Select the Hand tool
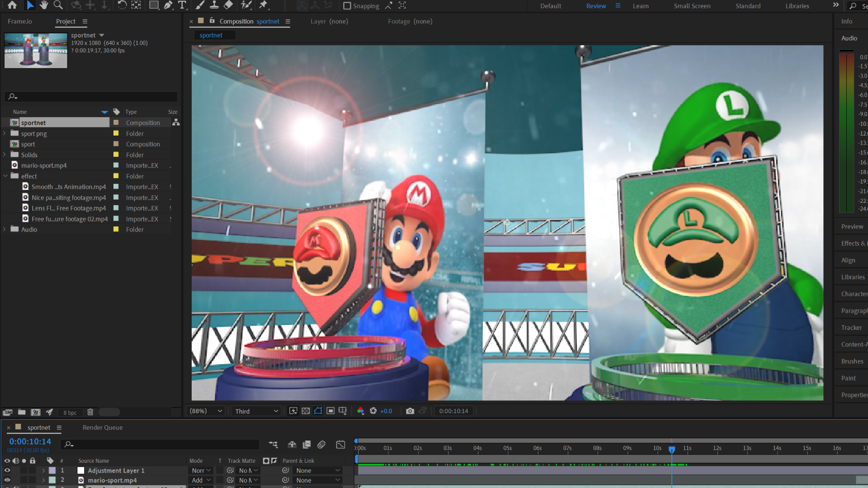Image resolution: width=868 pixels, height=488 pixels. click(44, 5)
